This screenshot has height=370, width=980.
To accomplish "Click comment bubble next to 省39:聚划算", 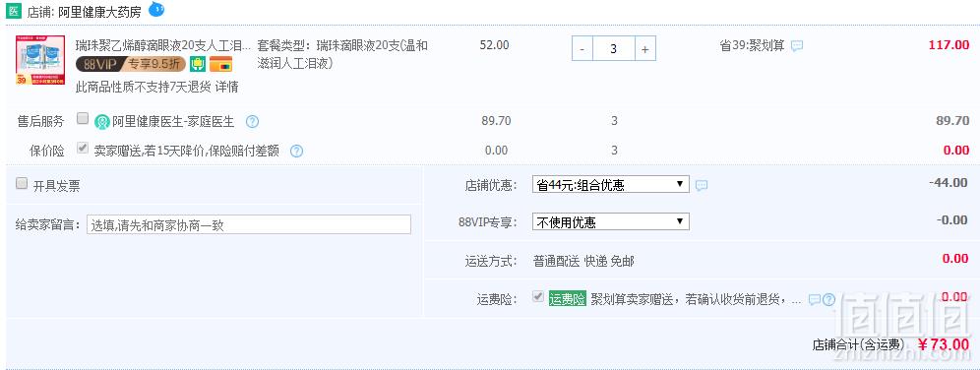I will point(797,45).
